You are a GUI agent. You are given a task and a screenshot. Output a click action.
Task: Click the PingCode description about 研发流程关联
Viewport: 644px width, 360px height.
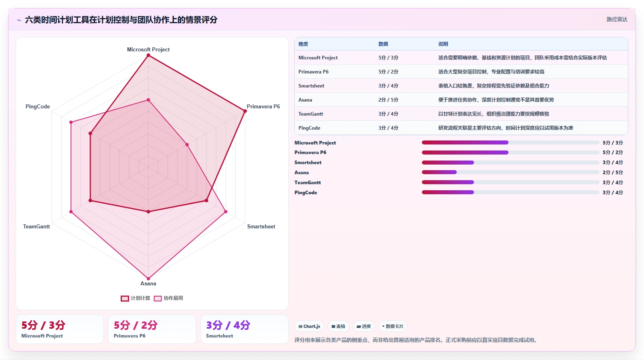click(506, 128)
